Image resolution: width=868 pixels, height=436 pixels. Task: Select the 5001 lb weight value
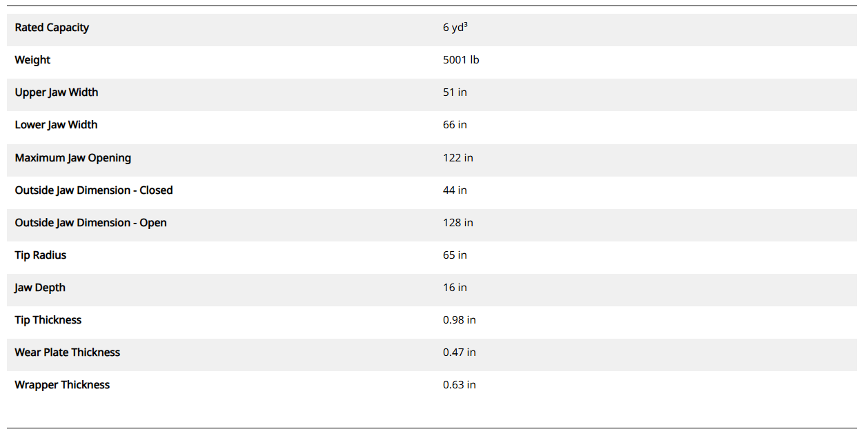point(461,60)
